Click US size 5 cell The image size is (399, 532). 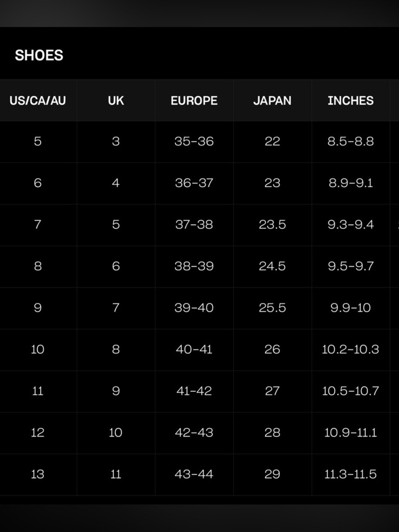click(x=38, y=141)
